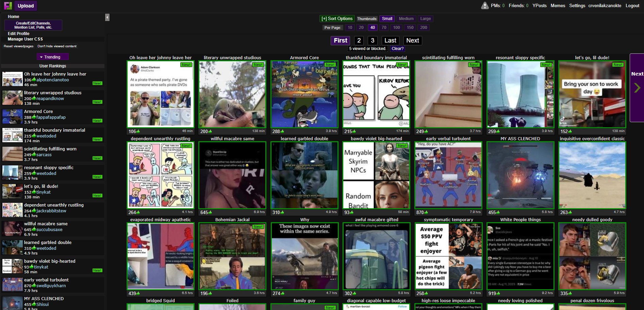Click the site logo icon

pos(7,6)
